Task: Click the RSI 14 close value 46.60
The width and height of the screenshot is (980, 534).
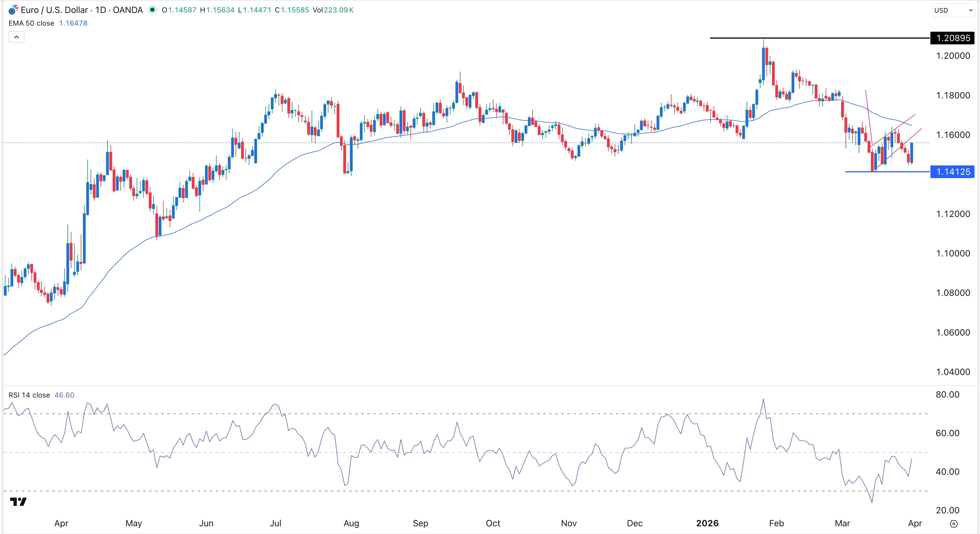Action: (64, 395)
